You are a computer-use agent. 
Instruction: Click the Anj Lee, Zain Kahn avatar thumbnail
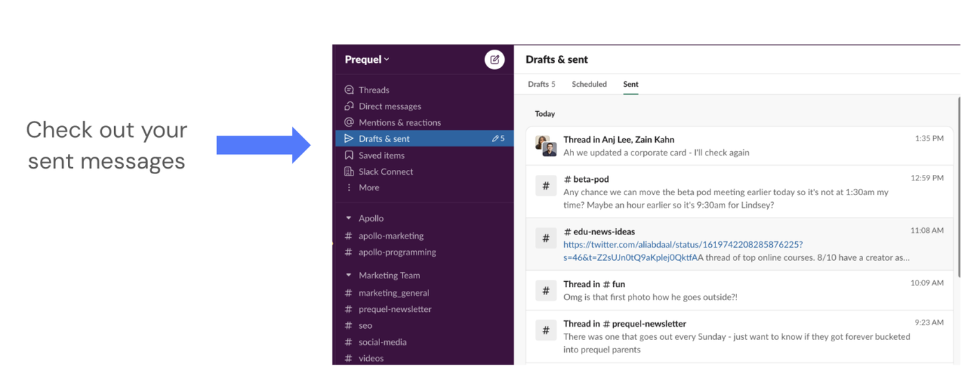[x=546, y=146]
